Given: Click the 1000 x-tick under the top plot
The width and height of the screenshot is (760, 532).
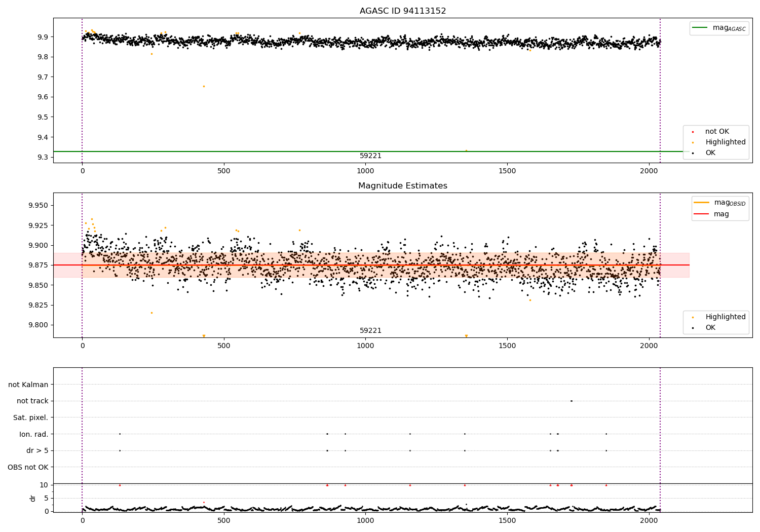Looking at the screenshot, I should [x=365, y=171].
